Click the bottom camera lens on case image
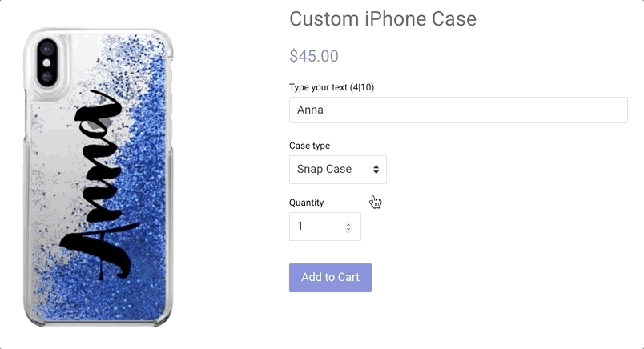This screenshot has width=644, height=349. pyautogui.click(x=46, y=76)
